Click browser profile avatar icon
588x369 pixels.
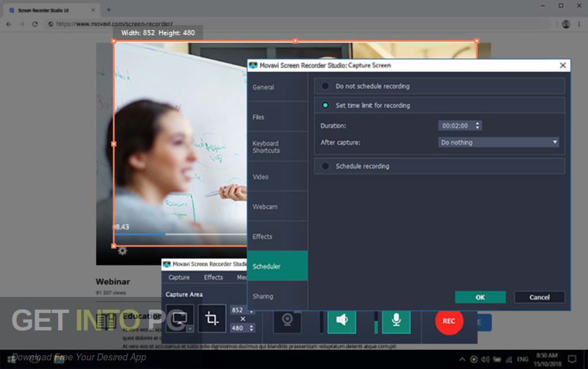point(566,24)
